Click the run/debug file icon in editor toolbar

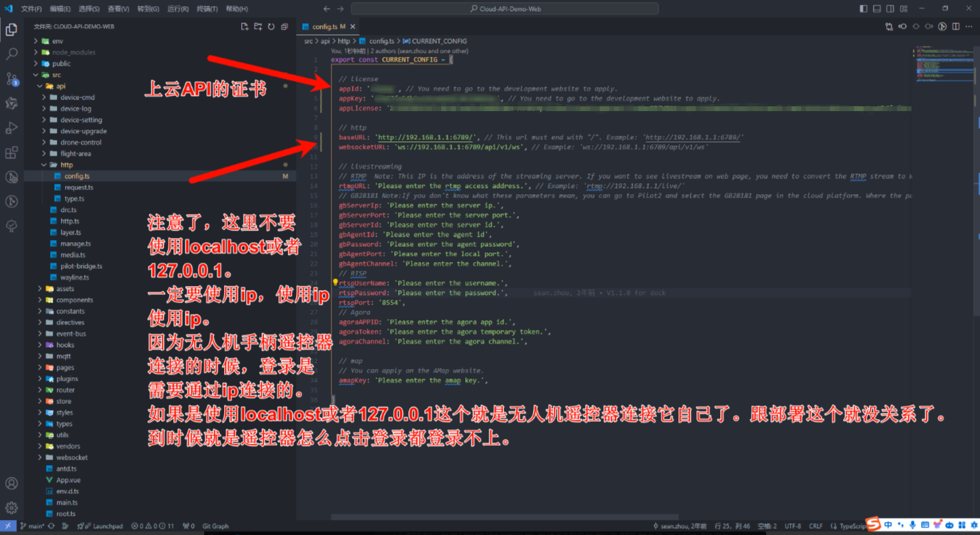(942, 27)
